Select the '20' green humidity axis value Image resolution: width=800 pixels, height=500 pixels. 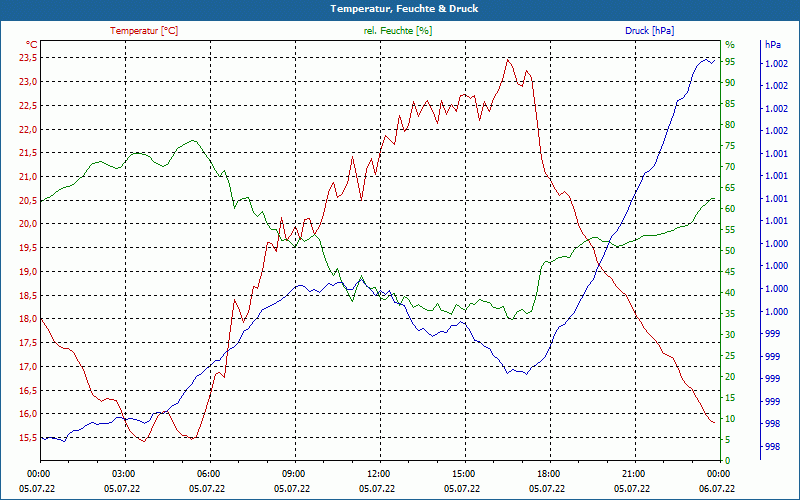tap(730, 377)
